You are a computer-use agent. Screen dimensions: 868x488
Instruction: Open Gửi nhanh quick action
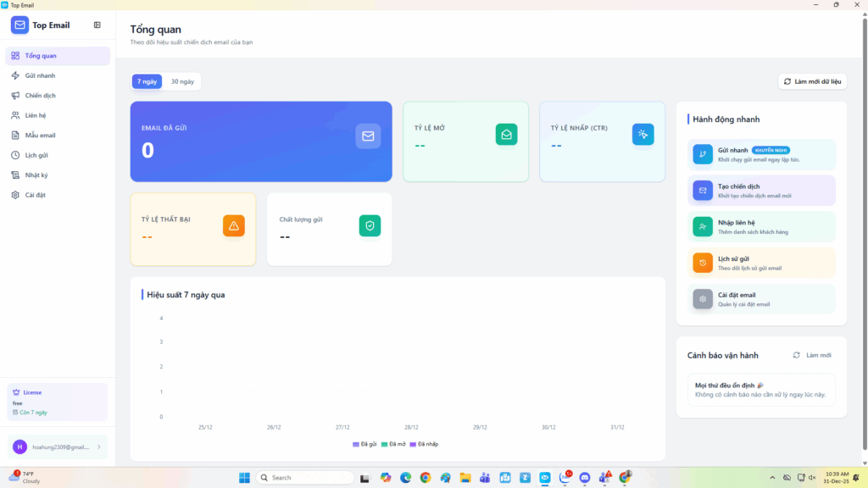761,154
